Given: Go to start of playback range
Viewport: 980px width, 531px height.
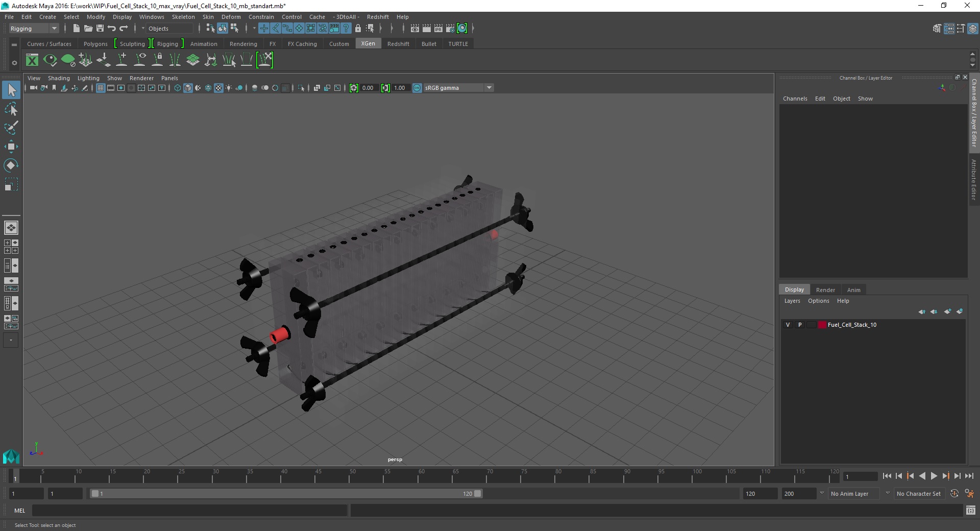Looking at the screenshot, I should coord(887,476).
